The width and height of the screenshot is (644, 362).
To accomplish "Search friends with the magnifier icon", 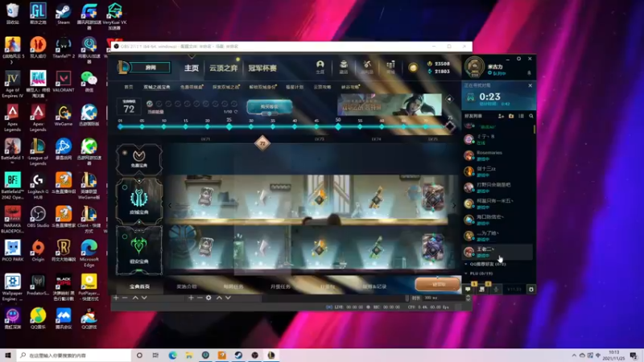I will point(531,116).
